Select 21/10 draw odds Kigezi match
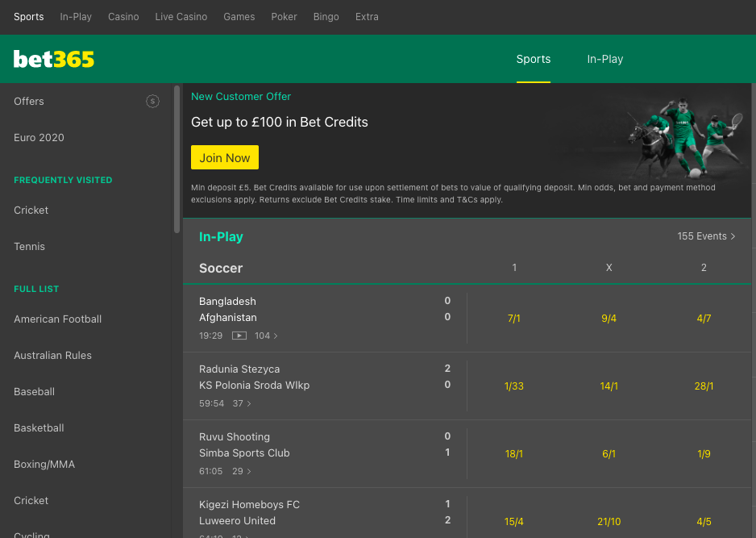Image resolution: width=756 pixels, height=538 pixels. [x=609, y=522]
